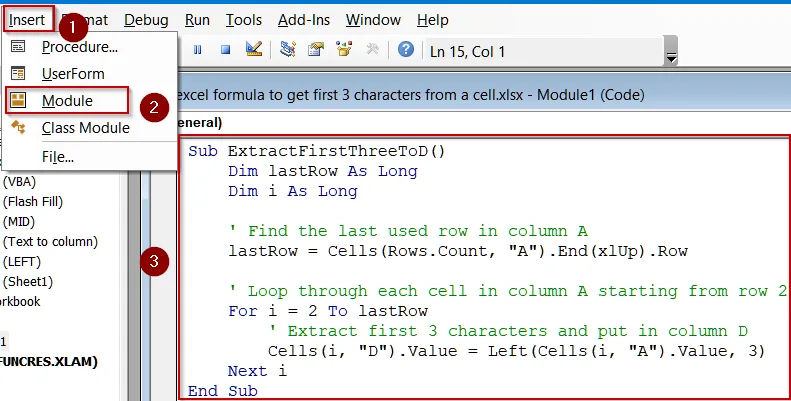Click the 'Find the last used row' comment
The width and height of the screenshot is (791, 401).
point(408,231)
